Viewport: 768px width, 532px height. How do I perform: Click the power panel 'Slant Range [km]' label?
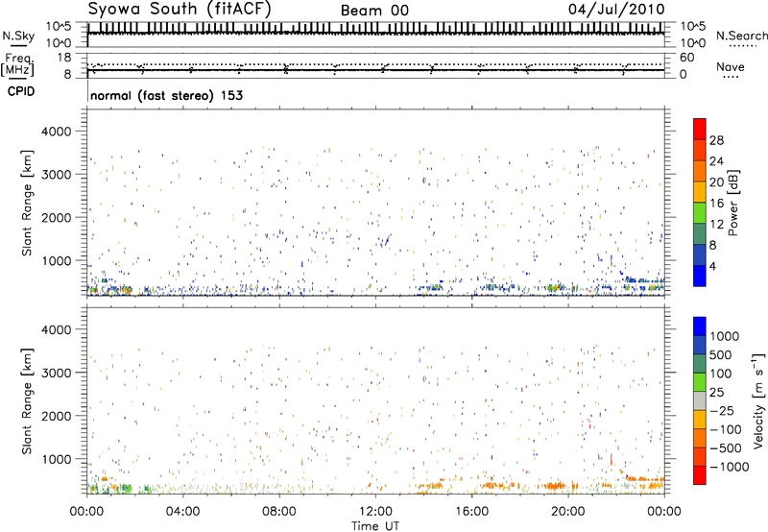[27, 203]
